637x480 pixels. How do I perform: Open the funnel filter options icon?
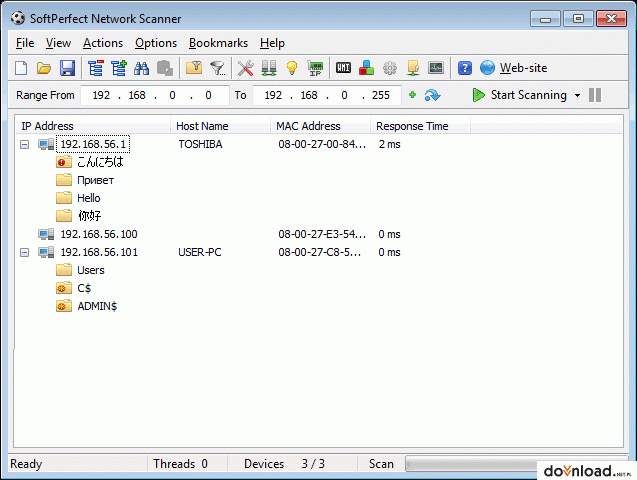point(218,68)
